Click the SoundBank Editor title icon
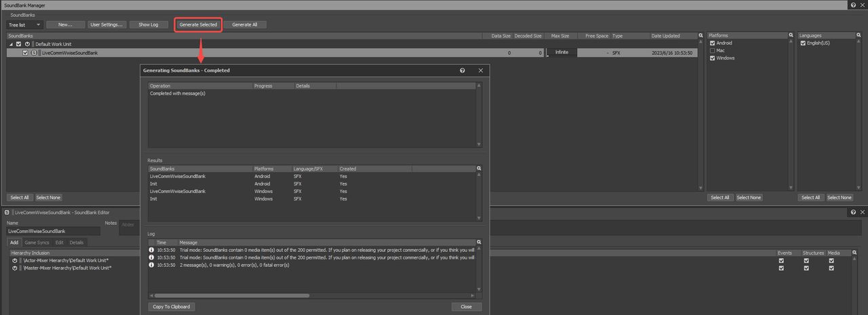 pos(7,213)
